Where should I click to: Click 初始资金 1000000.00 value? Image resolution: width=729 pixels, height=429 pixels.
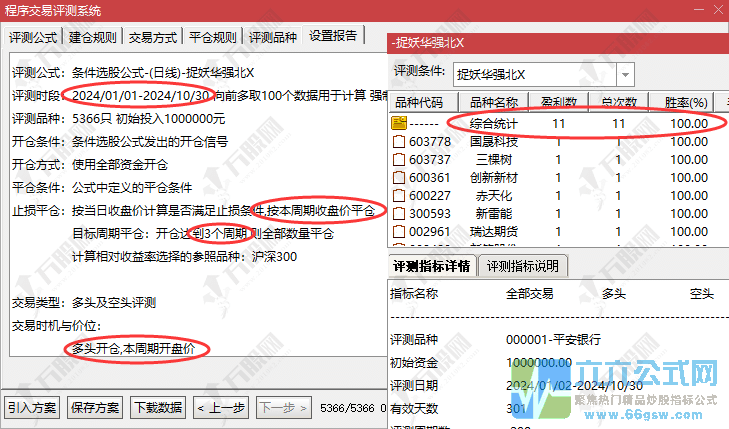(x=539, y=363)
